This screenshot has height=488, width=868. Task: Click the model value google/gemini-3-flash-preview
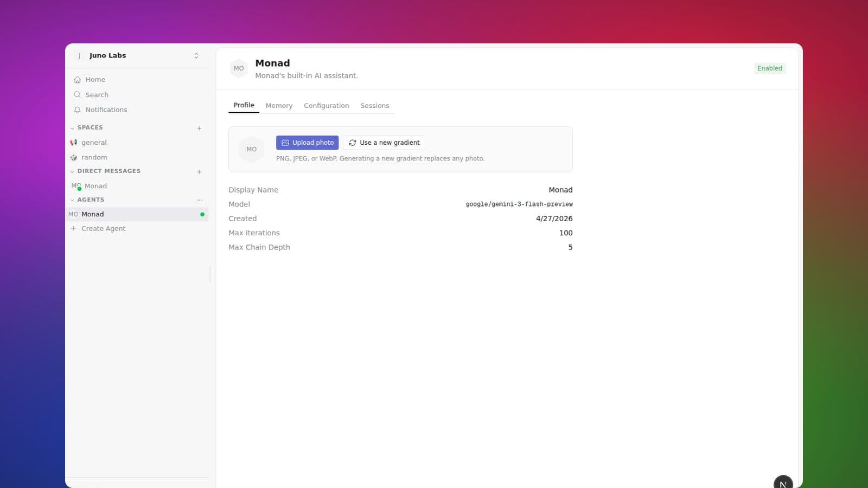[519, 204]
